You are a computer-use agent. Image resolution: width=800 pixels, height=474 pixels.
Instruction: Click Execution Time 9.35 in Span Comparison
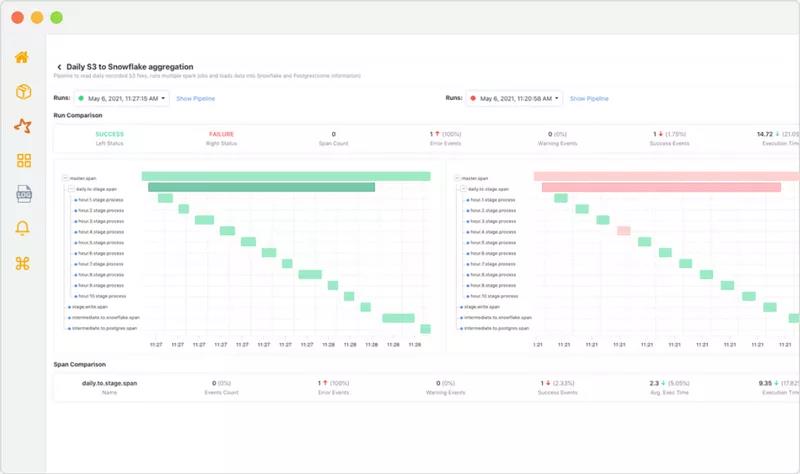coord(779,383)
